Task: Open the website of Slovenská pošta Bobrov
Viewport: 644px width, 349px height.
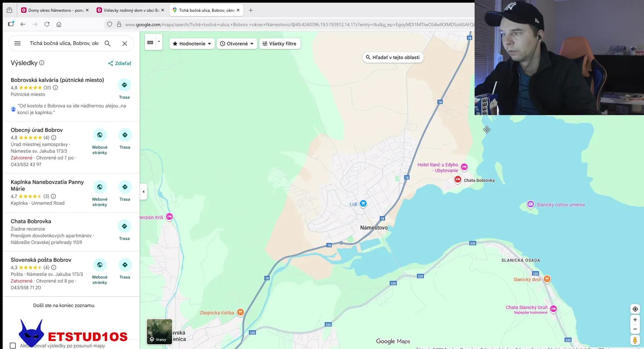Action: coord(100,265)
